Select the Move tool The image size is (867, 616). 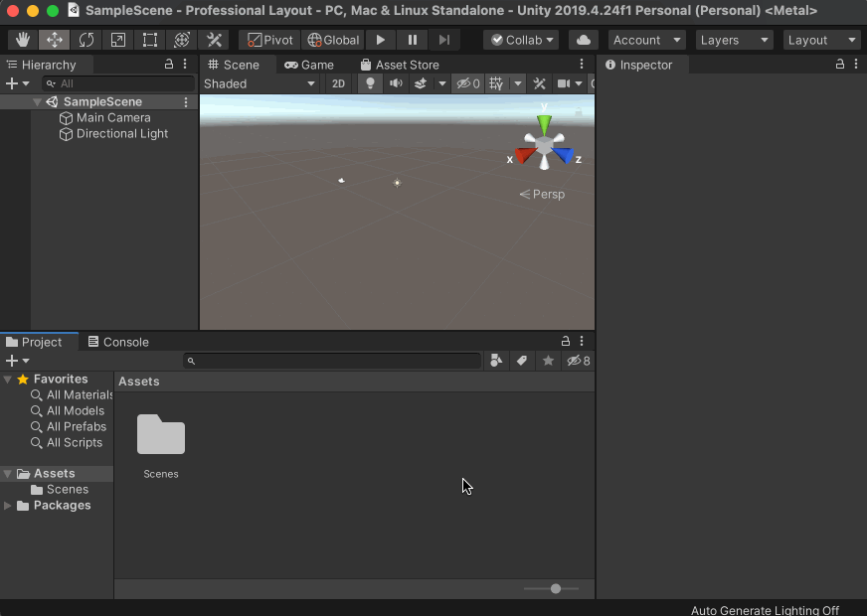[54, 40]
